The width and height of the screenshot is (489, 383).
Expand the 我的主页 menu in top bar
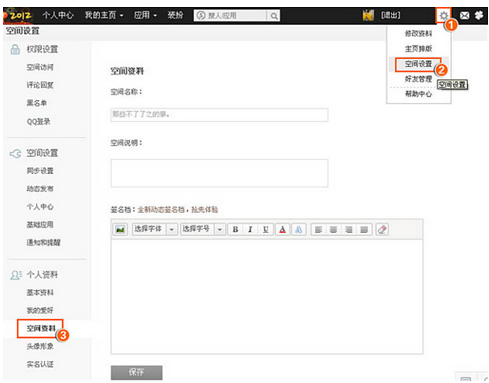click(104, 15)
